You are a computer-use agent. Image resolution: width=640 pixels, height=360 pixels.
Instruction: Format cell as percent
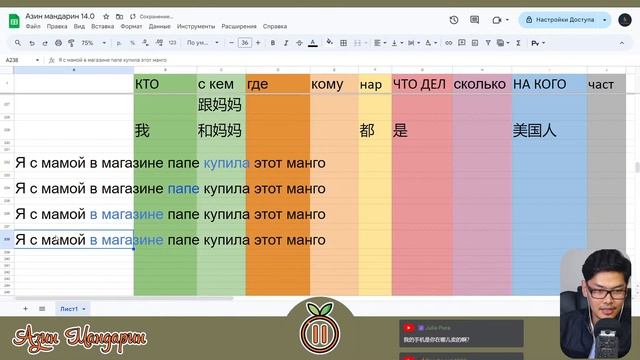pos(132,43)
